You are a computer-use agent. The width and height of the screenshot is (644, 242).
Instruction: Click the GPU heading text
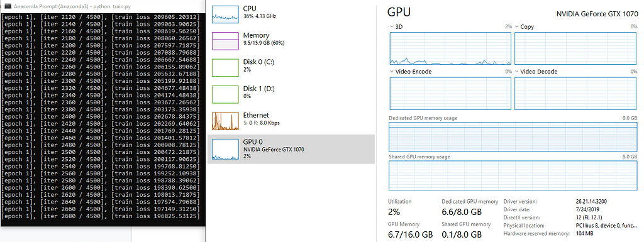399,13
